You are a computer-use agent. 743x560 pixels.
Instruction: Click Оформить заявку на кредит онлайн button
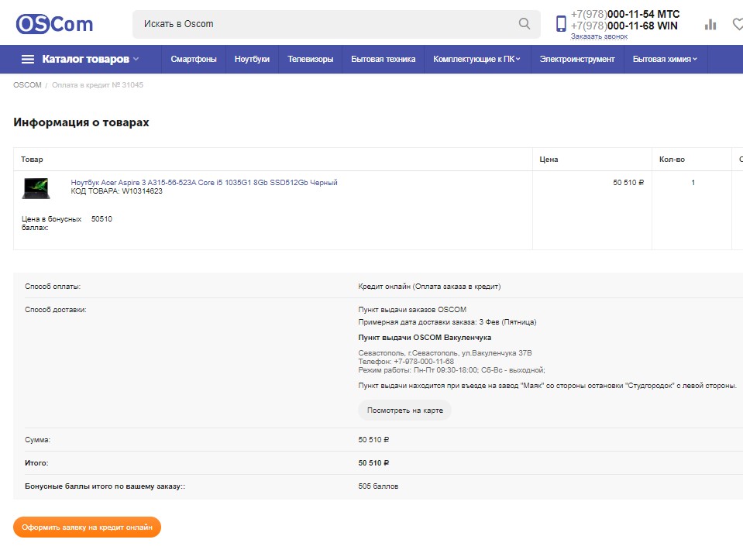tap(87, 527)
